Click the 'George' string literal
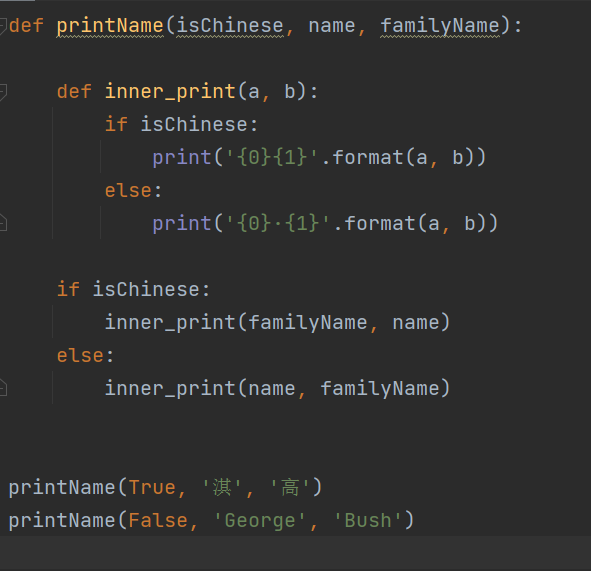 (260, 521)
